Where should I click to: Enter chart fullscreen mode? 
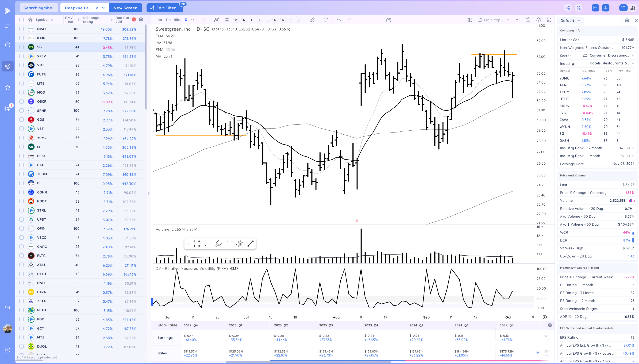point(549,20)
